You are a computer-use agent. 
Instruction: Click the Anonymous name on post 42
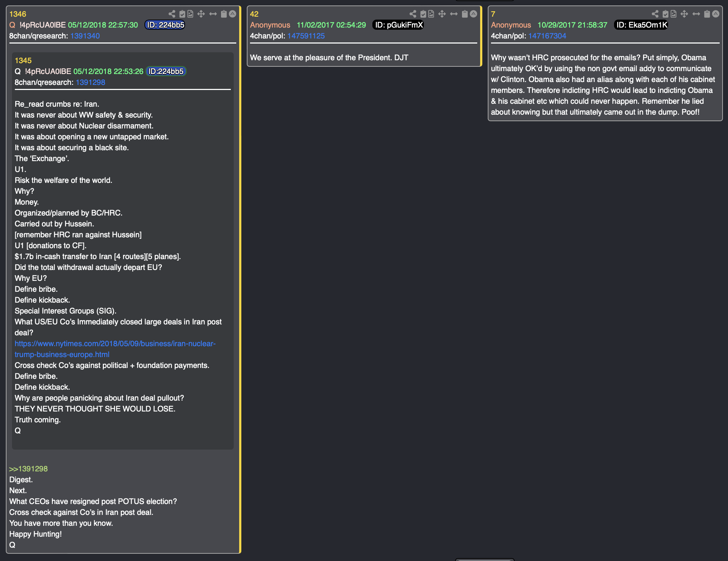[x=270, y=25]
